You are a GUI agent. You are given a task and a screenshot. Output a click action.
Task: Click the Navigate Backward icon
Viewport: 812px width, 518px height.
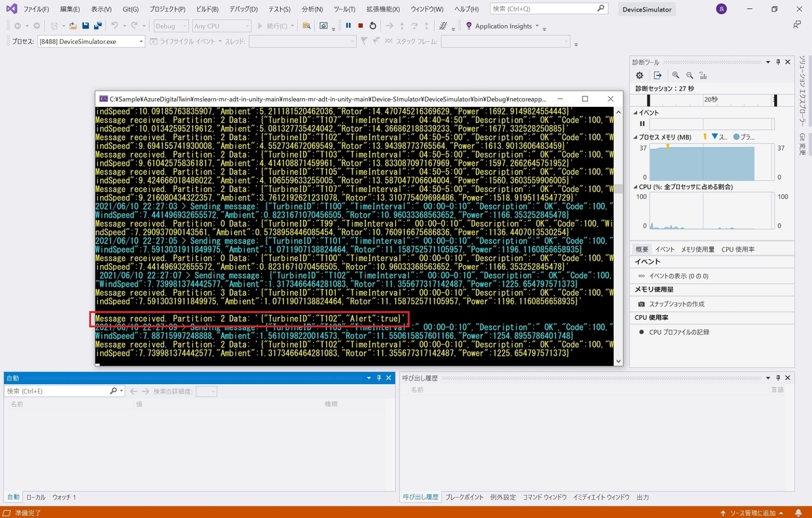(18, 26)
